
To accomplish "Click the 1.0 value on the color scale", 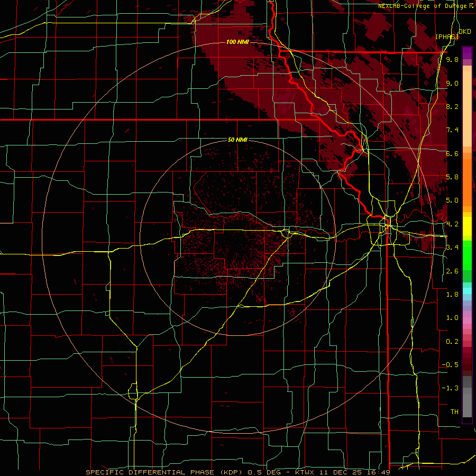I will click(452, 318).
